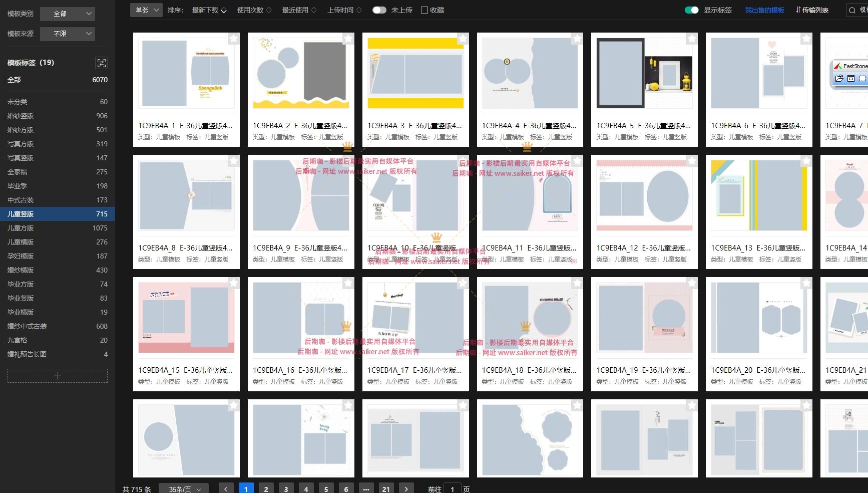868x493 pixels.
Task: Go to page 3
Action: tap(286, 489)
